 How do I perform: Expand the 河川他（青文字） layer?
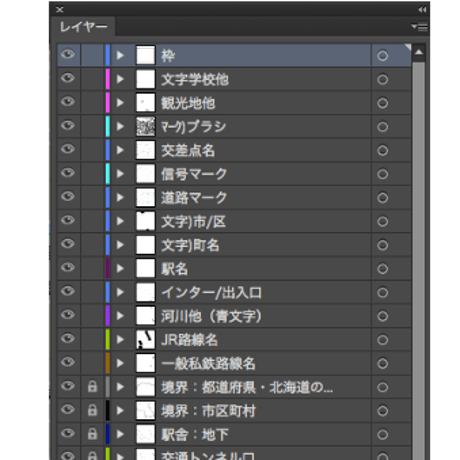tap(120, 316)
